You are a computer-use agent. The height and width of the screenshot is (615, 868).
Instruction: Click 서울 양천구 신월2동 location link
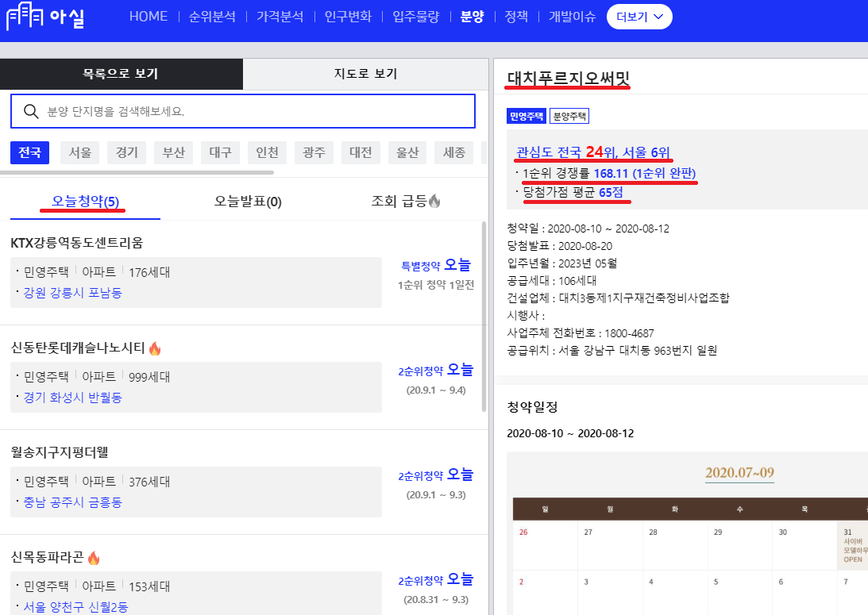coord(75,607)
